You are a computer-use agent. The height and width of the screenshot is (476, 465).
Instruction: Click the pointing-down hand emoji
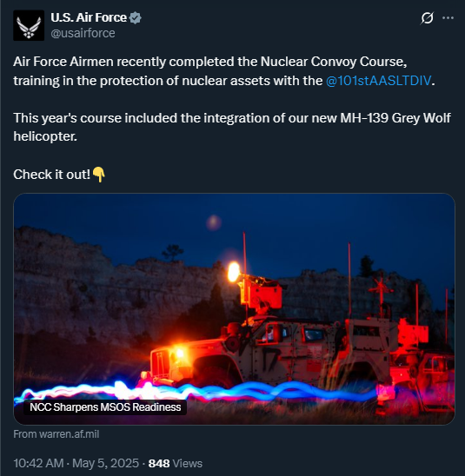point(99,175)
